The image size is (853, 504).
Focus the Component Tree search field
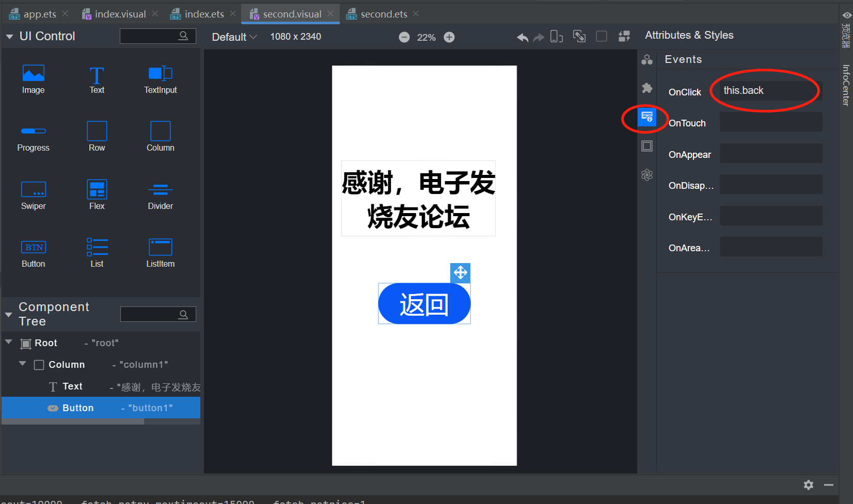point(158,314)
